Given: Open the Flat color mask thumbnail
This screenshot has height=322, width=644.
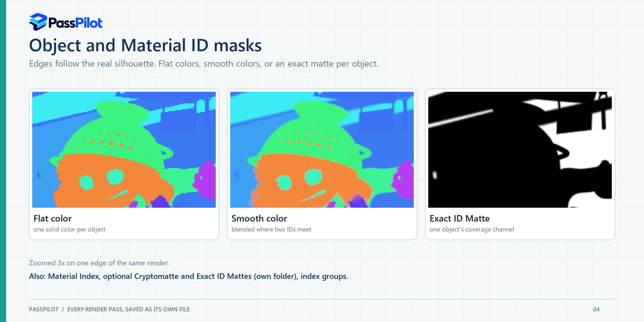Looking at the screenshot, I should pyautogui.click(x=124, y=150).
